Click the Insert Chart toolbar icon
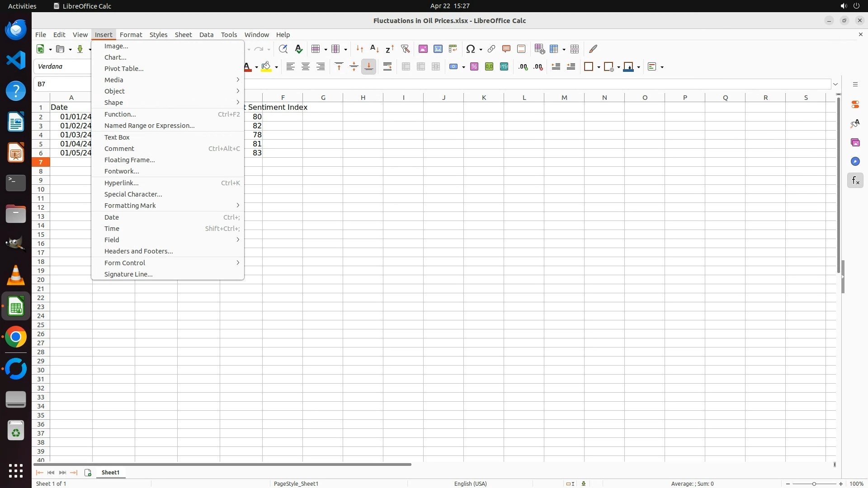Viewport: 868px width, 488px height. click(438, 49)
